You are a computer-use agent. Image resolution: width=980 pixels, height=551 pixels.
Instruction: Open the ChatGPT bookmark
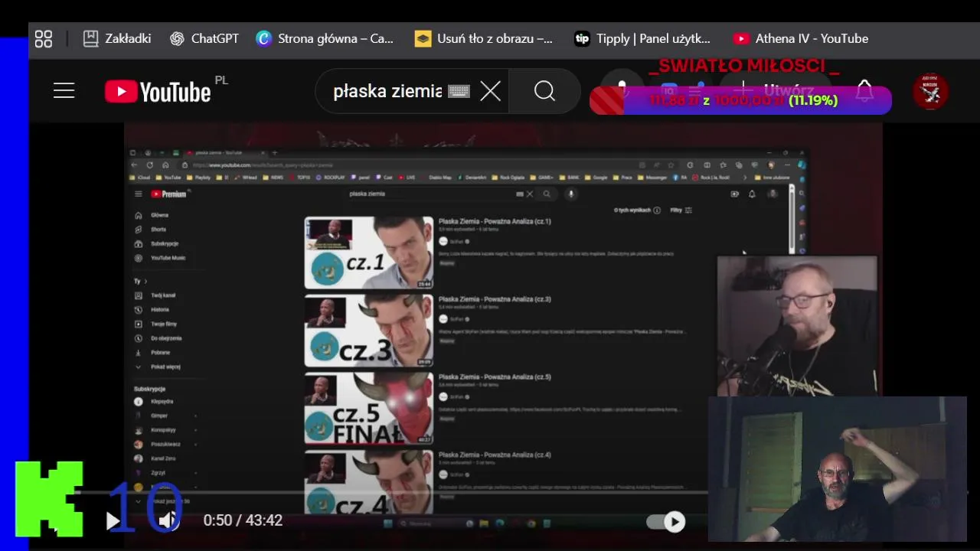204,38
